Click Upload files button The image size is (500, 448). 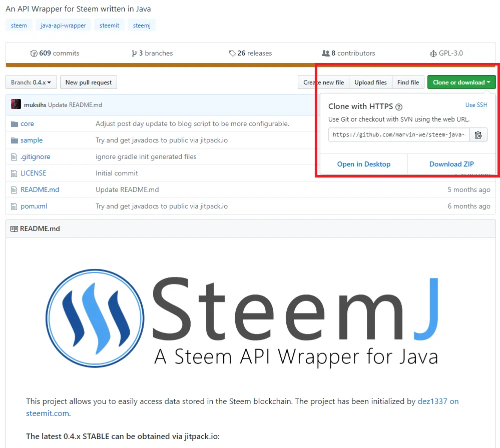click(x=370, y=82)
